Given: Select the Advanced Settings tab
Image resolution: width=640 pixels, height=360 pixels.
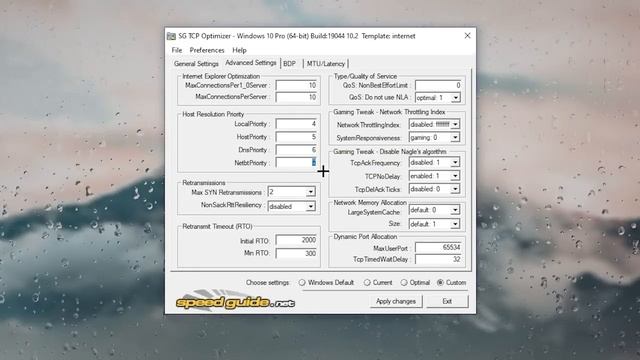Looking at the screenshot, I should 251,63.
